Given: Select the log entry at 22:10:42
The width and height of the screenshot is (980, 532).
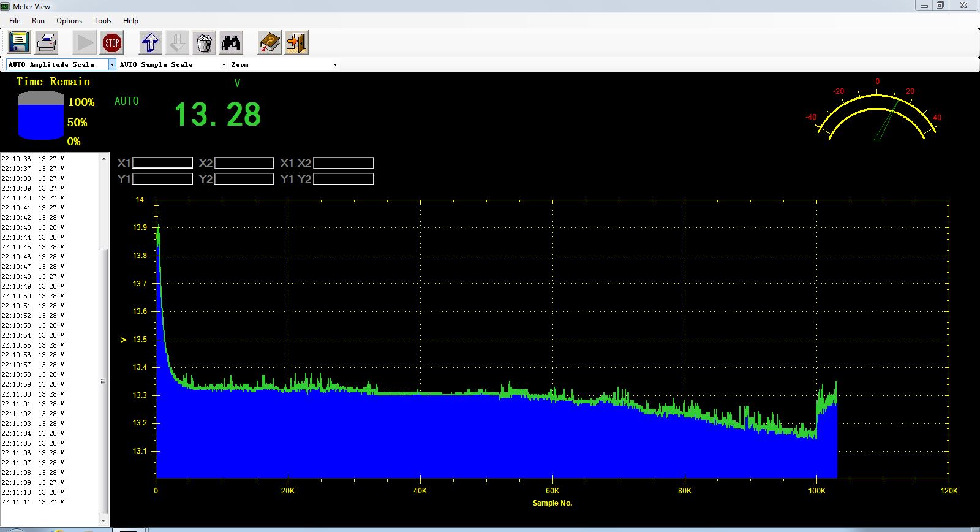Looking at the screenshot, I should click(33, 218).
